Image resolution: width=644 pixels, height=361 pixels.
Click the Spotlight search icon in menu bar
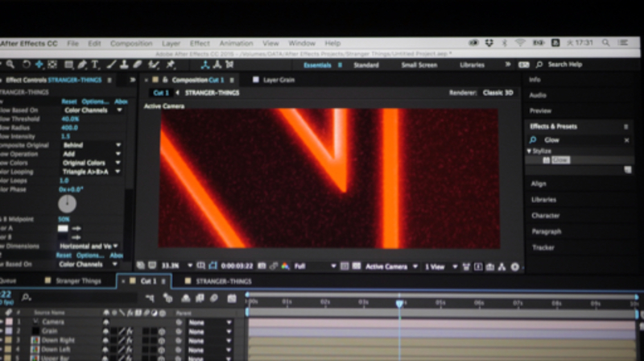pos(606,43)
